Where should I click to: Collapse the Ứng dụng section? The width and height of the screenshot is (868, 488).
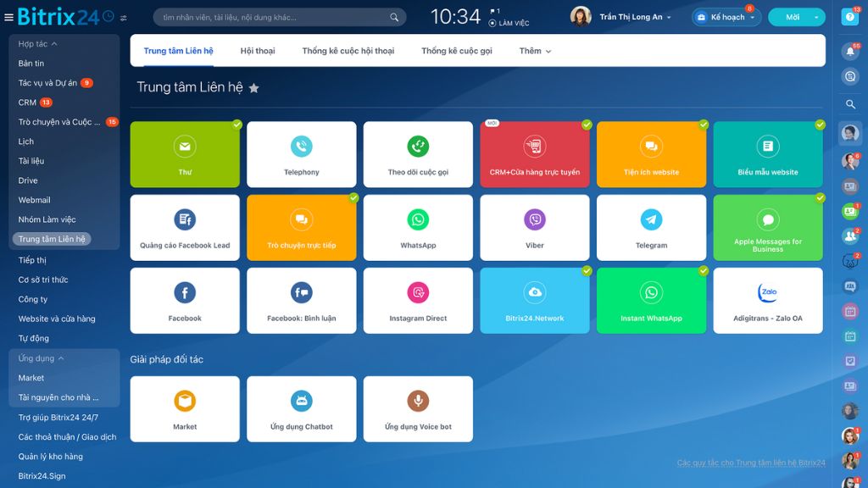tap(41, 358)
